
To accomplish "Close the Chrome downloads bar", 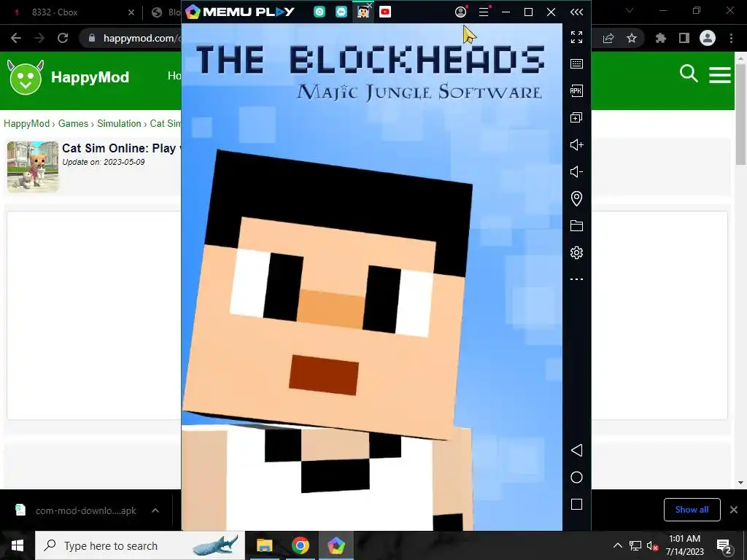I will click(x=734, y=510).
